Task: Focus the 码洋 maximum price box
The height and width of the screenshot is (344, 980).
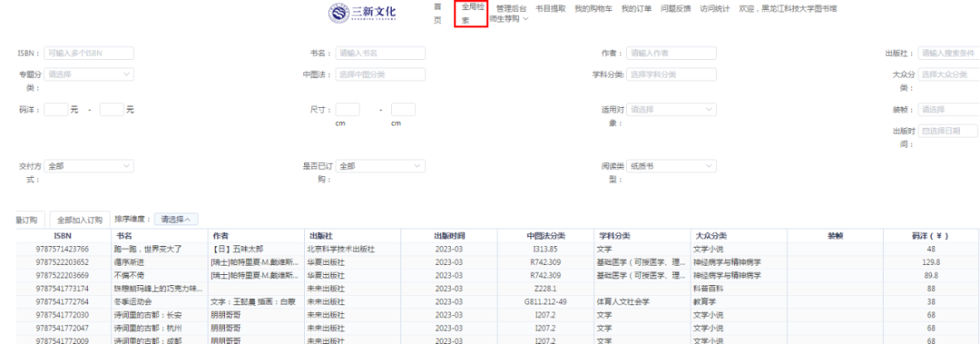Action: tap(112, 110)
